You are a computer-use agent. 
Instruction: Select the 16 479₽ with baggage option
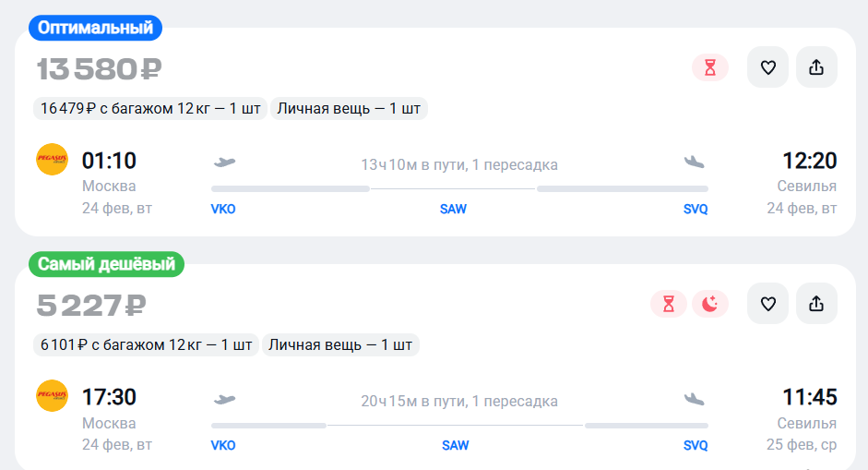(x=150, y=109)
